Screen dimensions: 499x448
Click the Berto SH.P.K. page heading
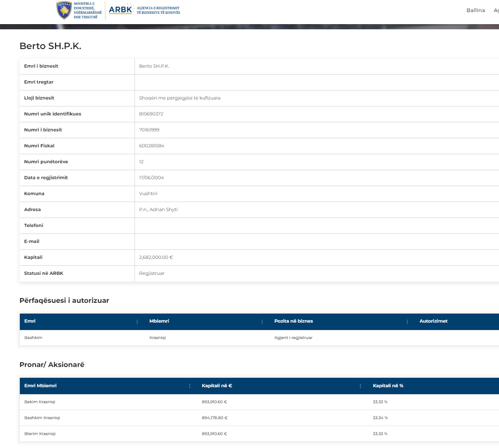point(50,47)
